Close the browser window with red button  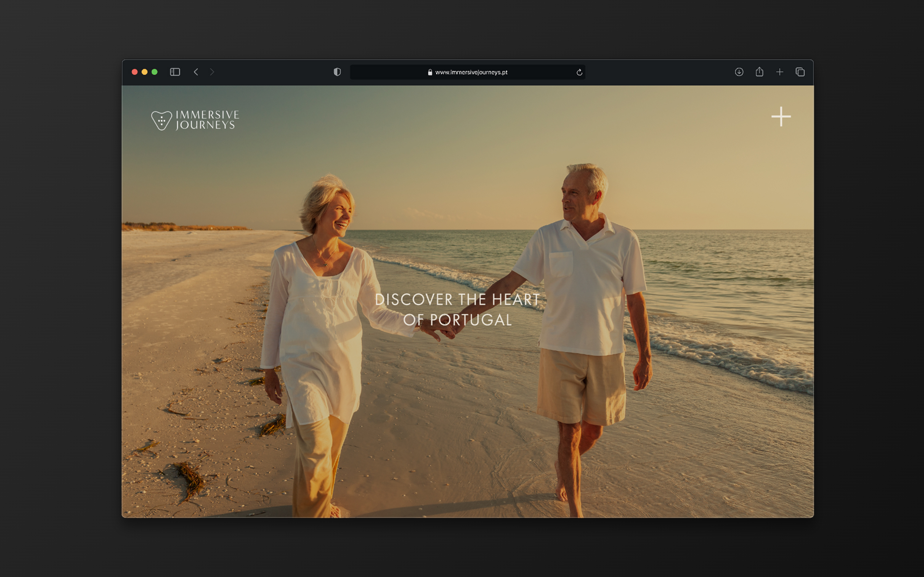134,72
